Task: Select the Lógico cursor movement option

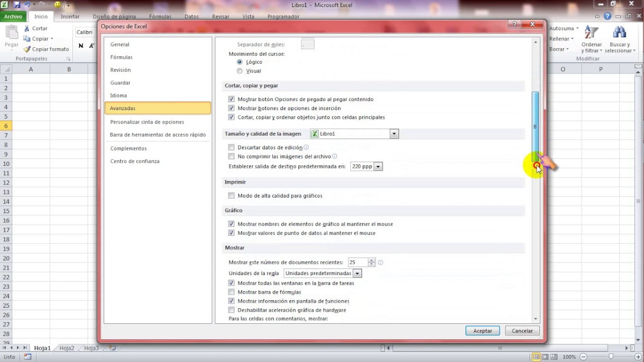Action: tap(239, 62)
